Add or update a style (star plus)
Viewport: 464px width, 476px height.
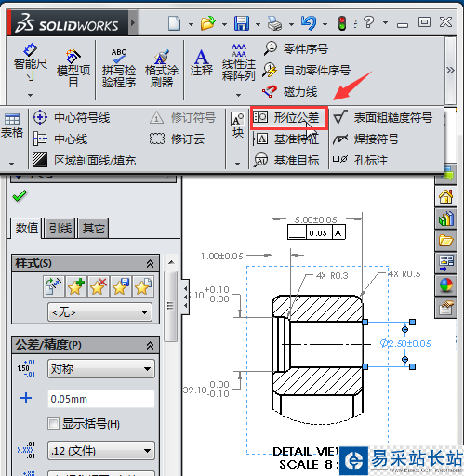coord(75,286)
